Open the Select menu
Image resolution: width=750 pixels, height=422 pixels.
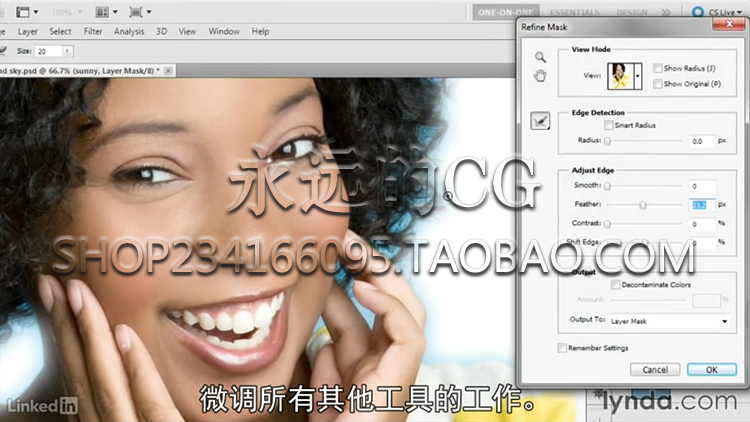(60, 32)
